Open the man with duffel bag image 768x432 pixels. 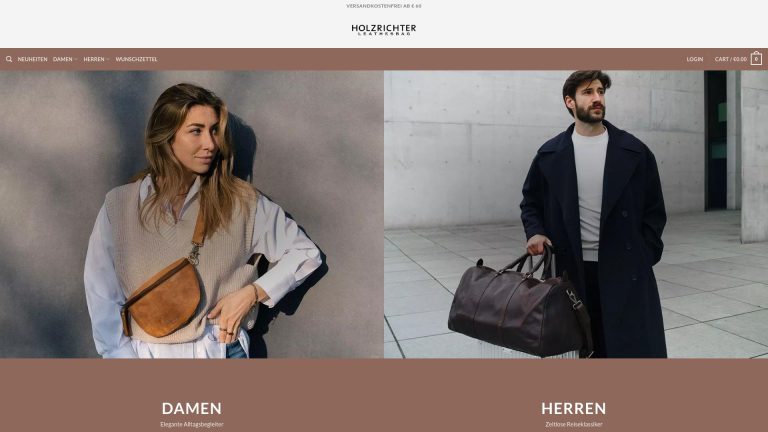(576, 214)
